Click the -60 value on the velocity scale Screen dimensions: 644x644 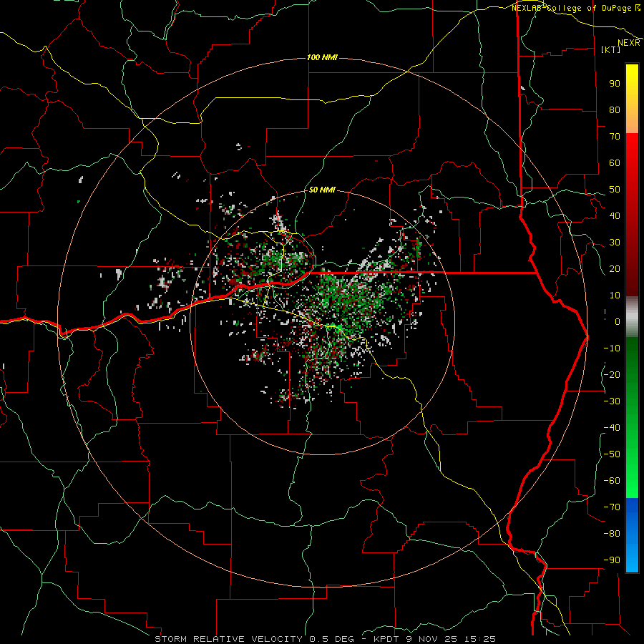612,481
